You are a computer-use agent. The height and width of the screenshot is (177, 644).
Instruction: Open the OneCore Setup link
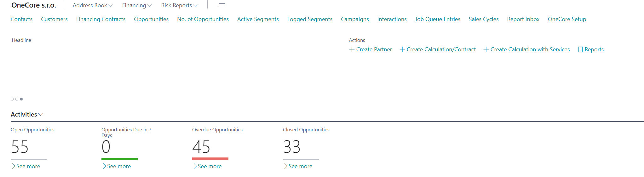[x=567, y=19]
